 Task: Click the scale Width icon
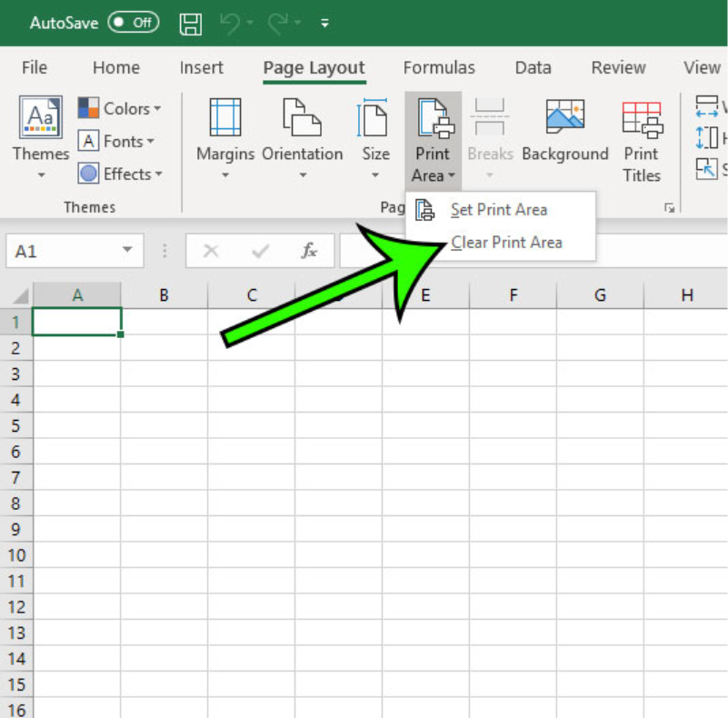(707, 106)
